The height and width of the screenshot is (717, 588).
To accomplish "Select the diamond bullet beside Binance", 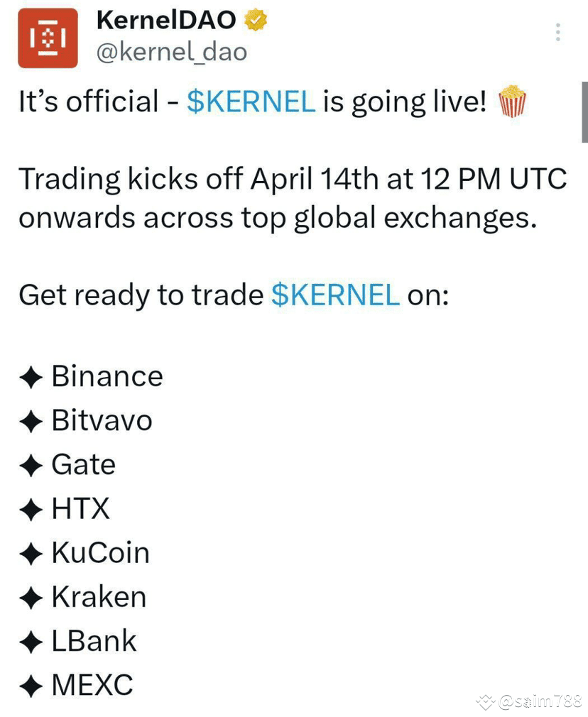I will point(31,376).
